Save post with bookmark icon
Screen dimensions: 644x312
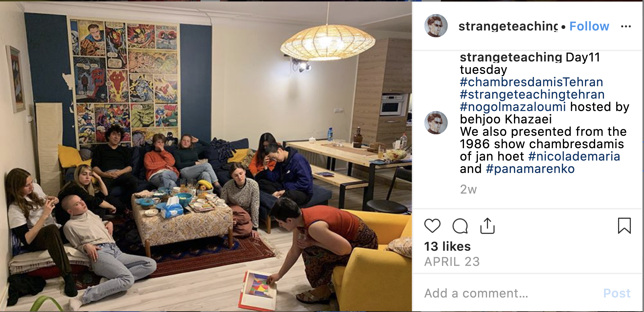[x=624, y=226]
